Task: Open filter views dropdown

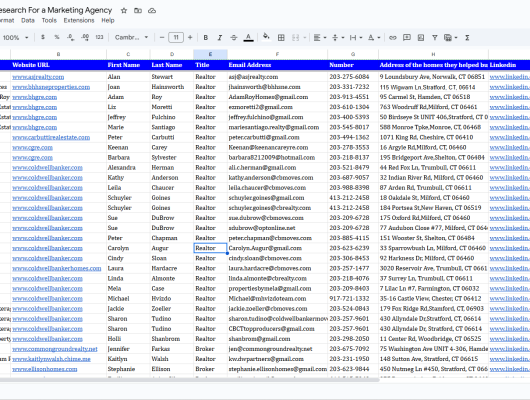Action: pos(451,38)
